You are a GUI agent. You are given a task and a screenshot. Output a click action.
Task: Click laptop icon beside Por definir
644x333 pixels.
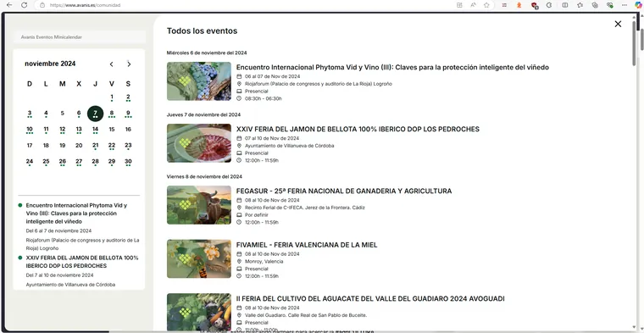click(239, 215)
